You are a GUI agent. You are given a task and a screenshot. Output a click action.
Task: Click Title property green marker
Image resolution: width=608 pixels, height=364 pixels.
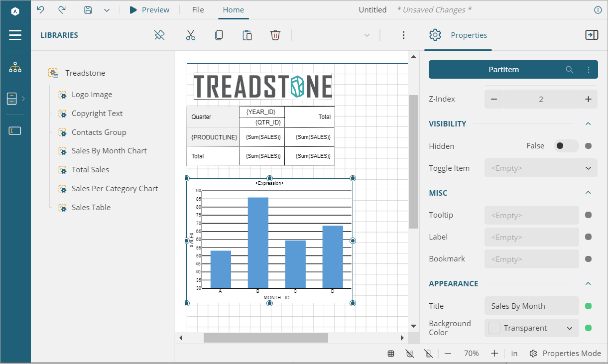588,306
